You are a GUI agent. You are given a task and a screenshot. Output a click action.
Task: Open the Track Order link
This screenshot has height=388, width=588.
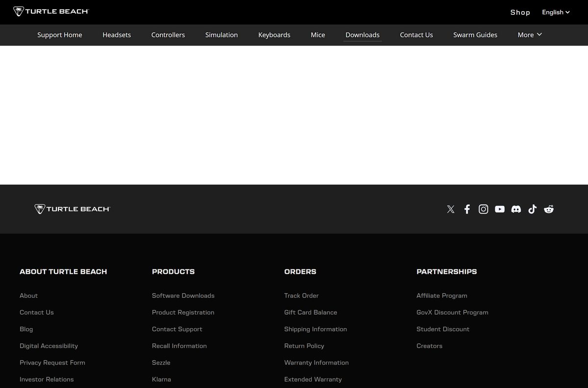[301, 296]
